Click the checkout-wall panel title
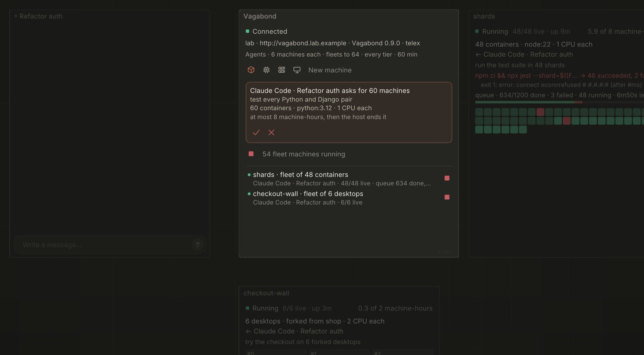The image size is (644, 355). coord(266,293)
